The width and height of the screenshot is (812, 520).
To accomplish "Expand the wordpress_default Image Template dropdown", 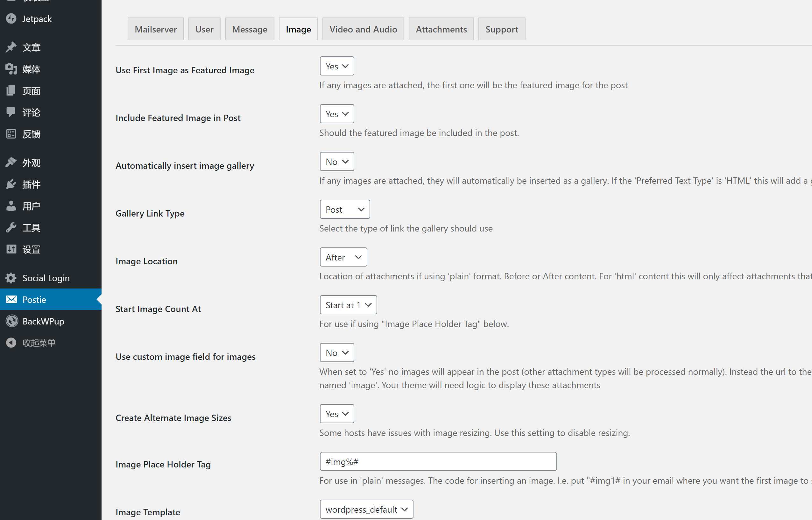I will pos(366,509).
